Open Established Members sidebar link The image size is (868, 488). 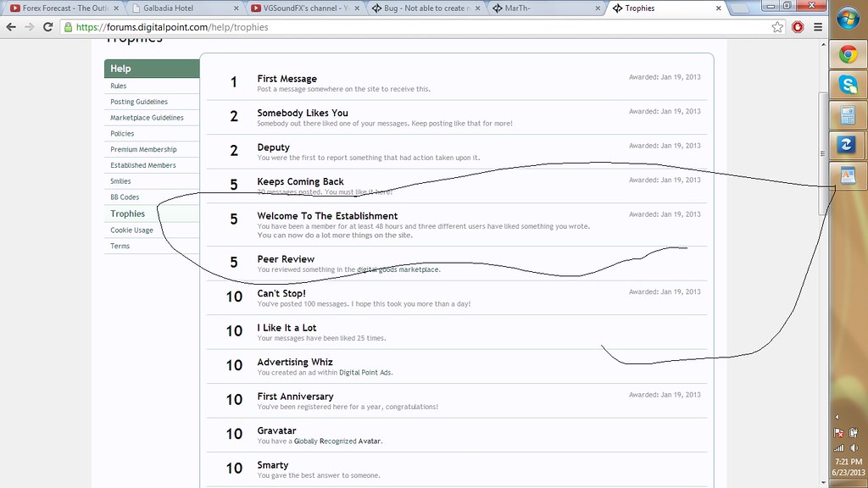click(x=142, y=165)
